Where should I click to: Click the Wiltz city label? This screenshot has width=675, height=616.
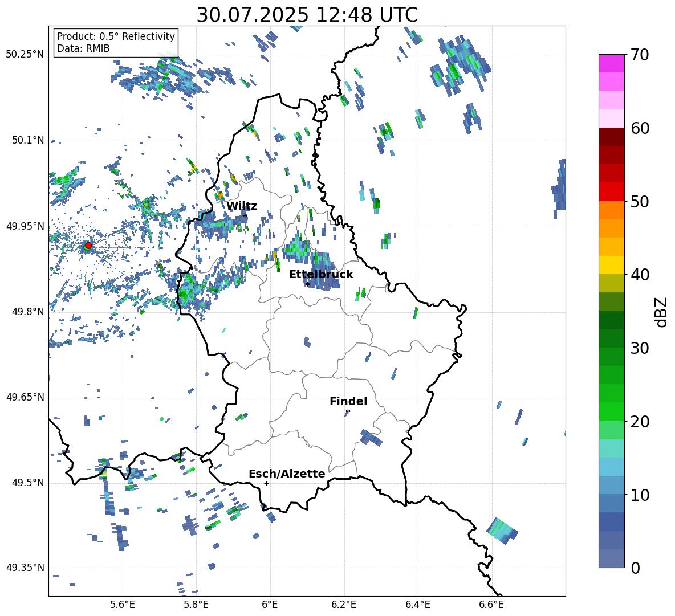(242, 206)
